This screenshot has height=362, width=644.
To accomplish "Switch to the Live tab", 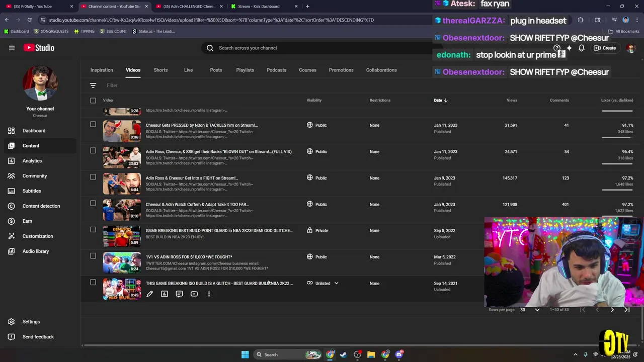I will pyautogui.click(x=188, y=70).
